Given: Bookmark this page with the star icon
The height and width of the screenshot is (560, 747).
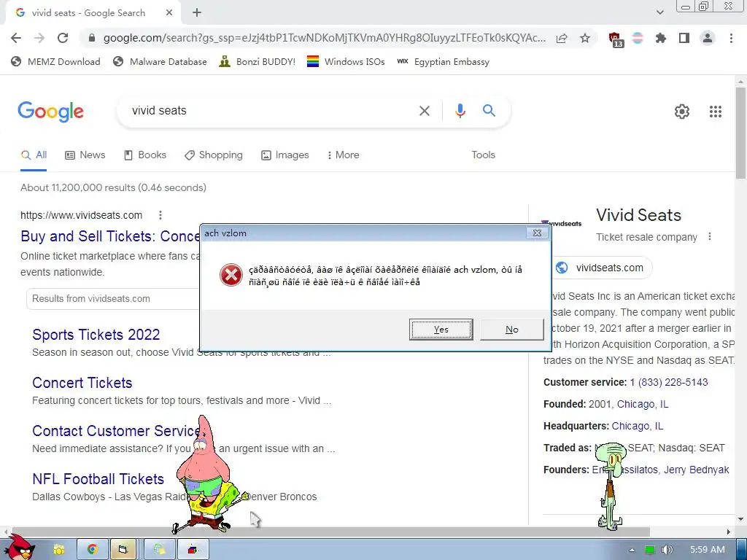Looking at the screenshot, I should coord(585,38).
